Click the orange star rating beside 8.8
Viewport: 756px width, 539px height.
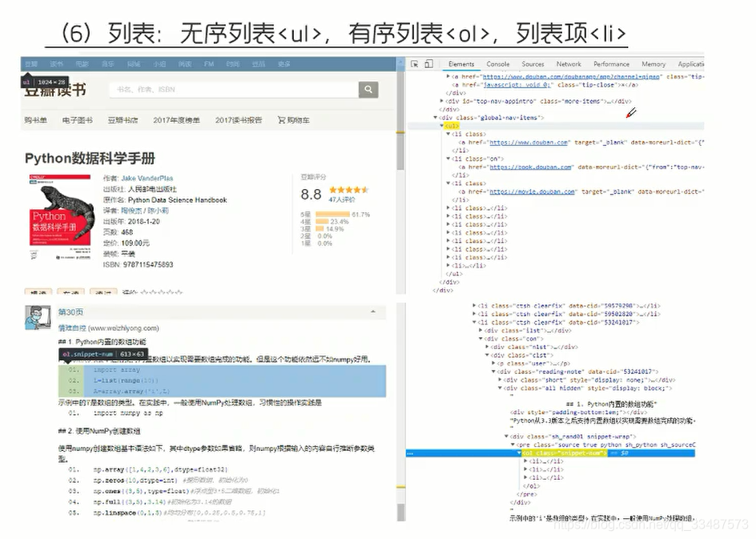[x=348, y=190]
